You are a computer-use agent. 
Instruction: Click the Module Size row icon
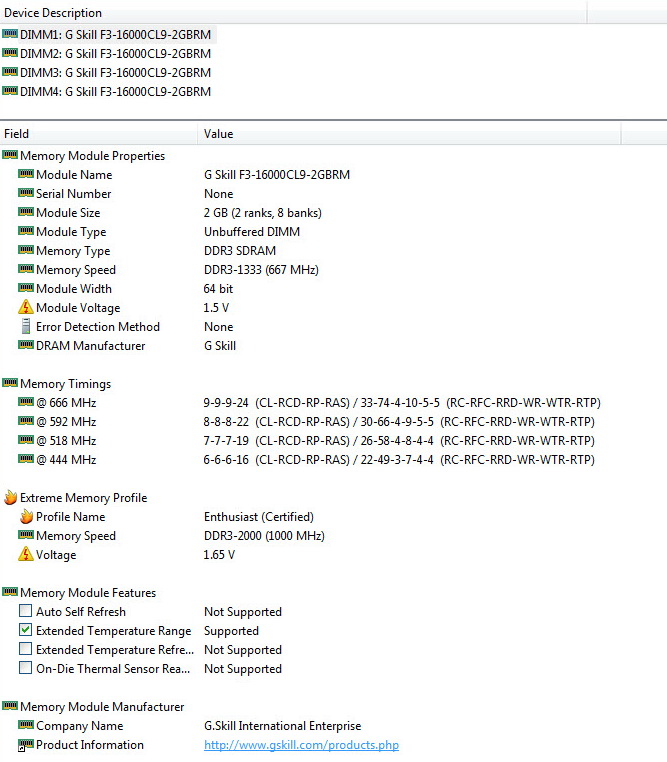tap(26, 212)
